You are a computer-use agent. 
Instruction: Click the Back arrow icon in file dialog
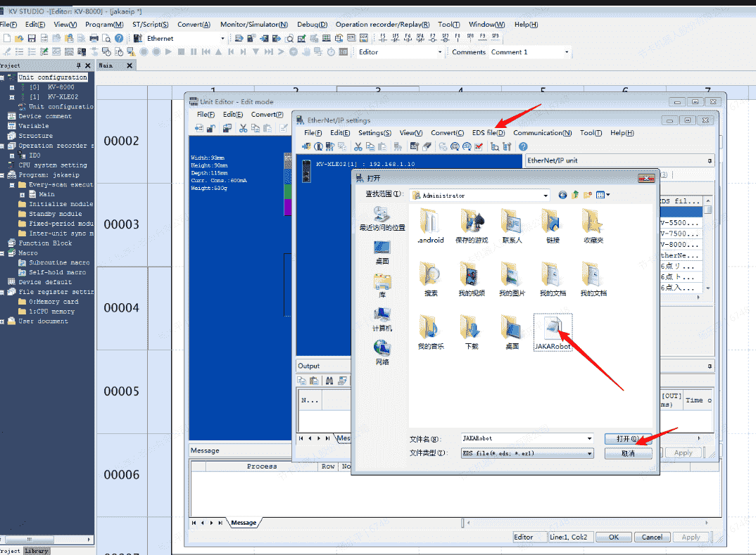[562, 195]
